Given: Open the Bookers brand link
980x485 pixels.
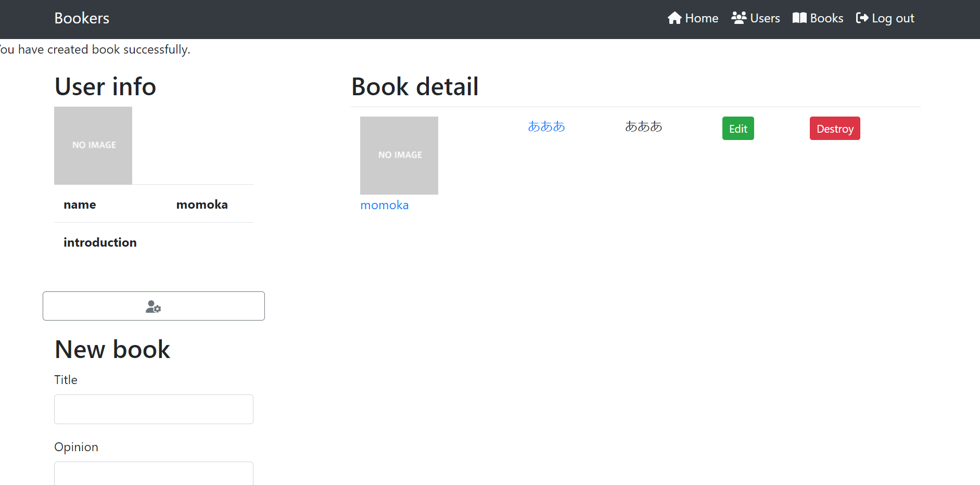Looking at the screenshot, I should click(82, 18).
